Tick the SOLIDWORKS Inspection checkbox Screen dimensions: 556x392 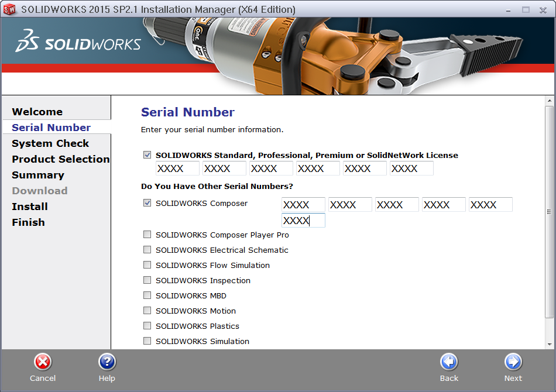(147, 280)
